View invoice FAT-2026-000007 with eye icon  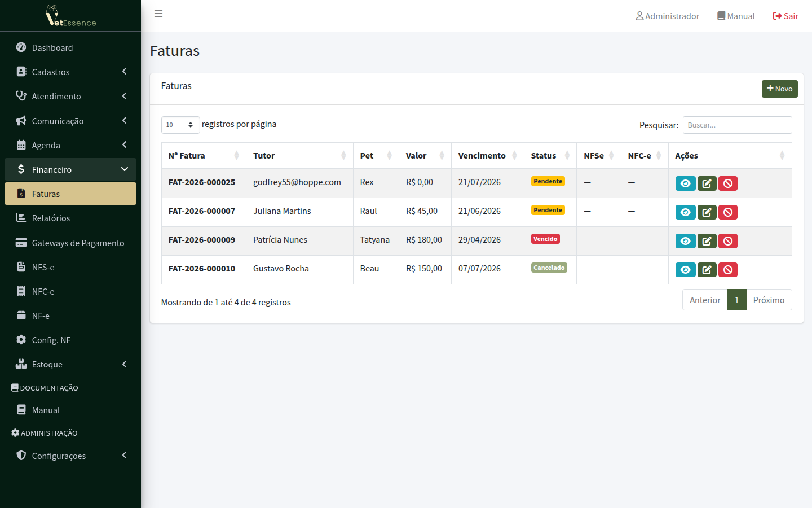[685, 212]
